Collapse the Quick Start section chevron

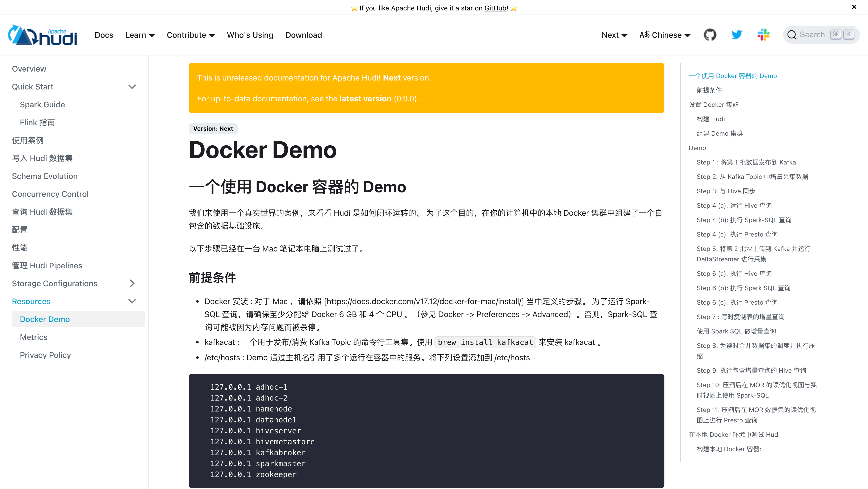[132, 87]
